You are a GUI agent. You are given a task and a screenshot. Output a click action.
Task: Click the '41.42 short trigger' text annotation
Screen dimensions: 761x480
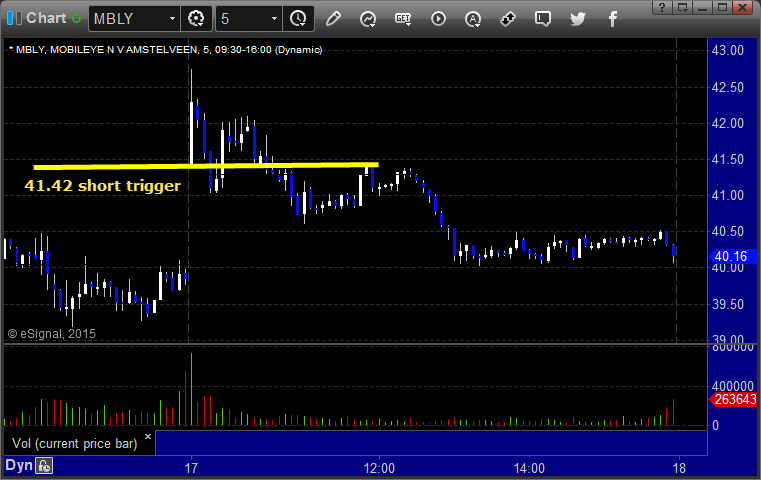click(102, 186)
